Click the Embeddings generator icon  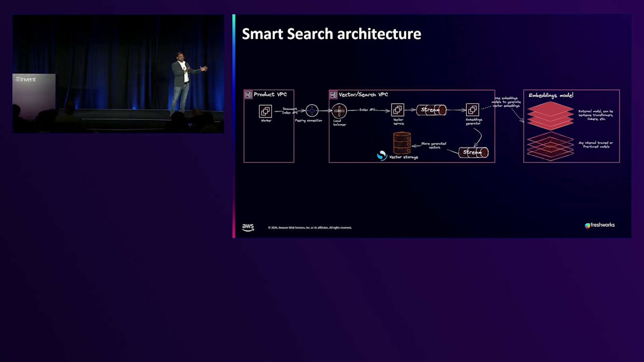point(472,110)
